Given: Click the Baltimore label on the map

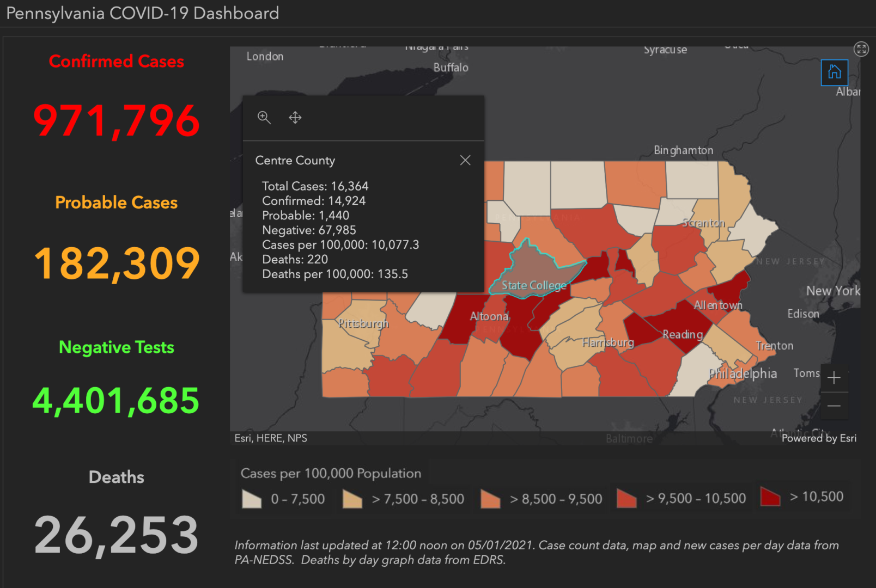Looking at the screenshot, I should (629, 438).
